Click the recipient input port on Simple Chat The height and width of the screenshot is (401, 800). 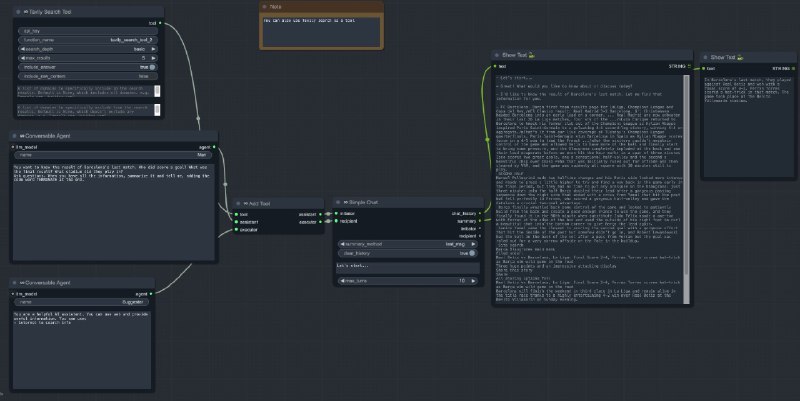click(x=336, y=221)
